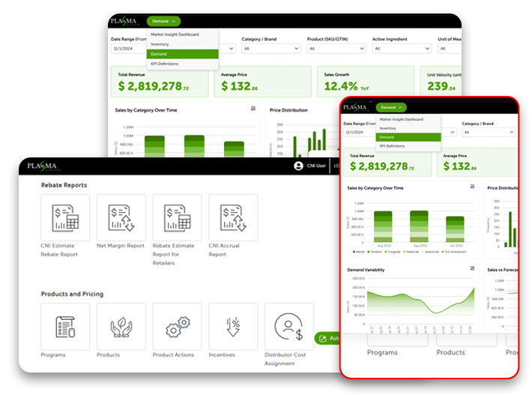Click the green Ask button
The height and width of the screenshot is (395, 532).
pos(327,339)
